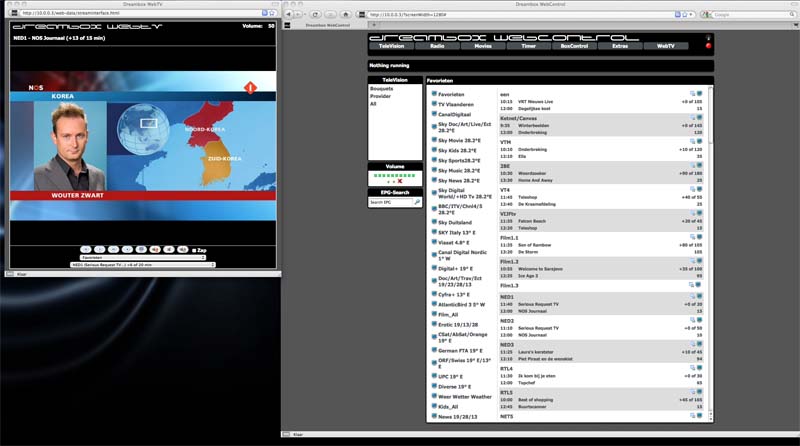Click the second round player button in WebTV

click(99, 250)
